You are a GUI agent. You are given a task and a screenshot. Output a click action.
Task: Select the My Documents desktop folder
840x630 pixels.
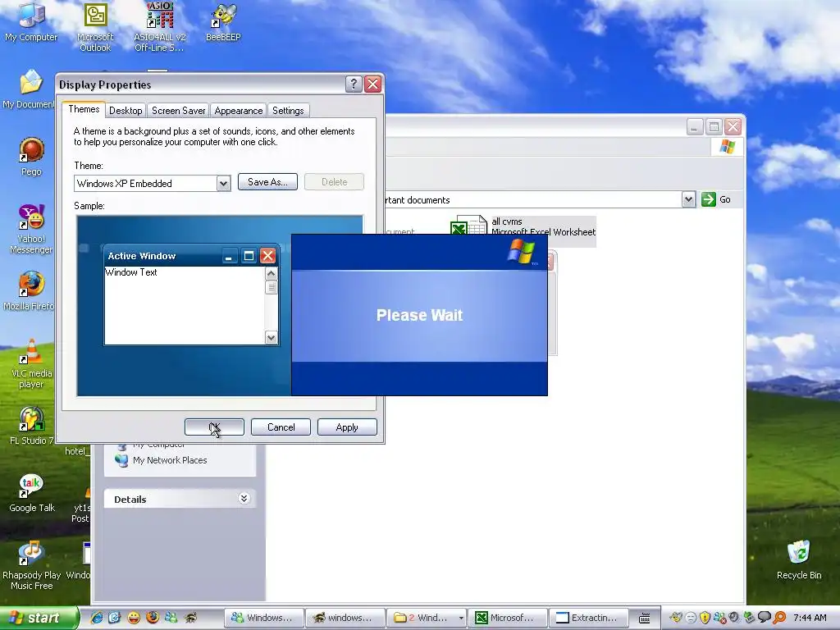[30, 89]
